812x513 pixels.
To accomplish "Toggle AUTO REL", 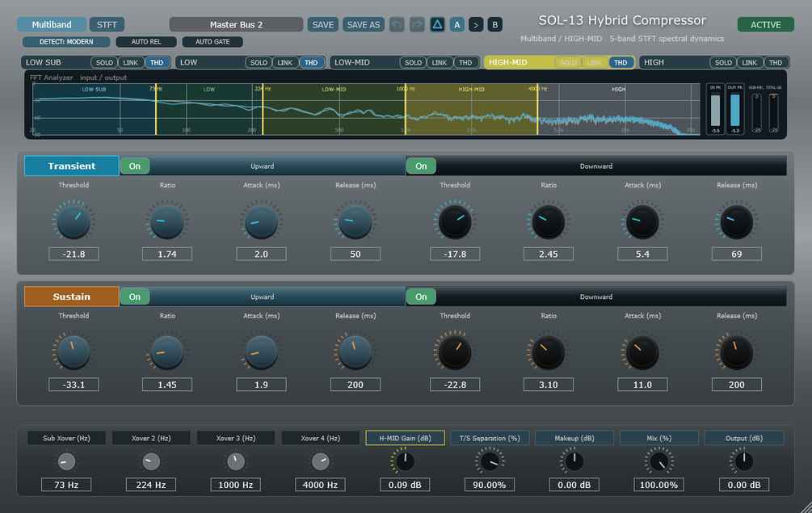I will click(146, 41).
